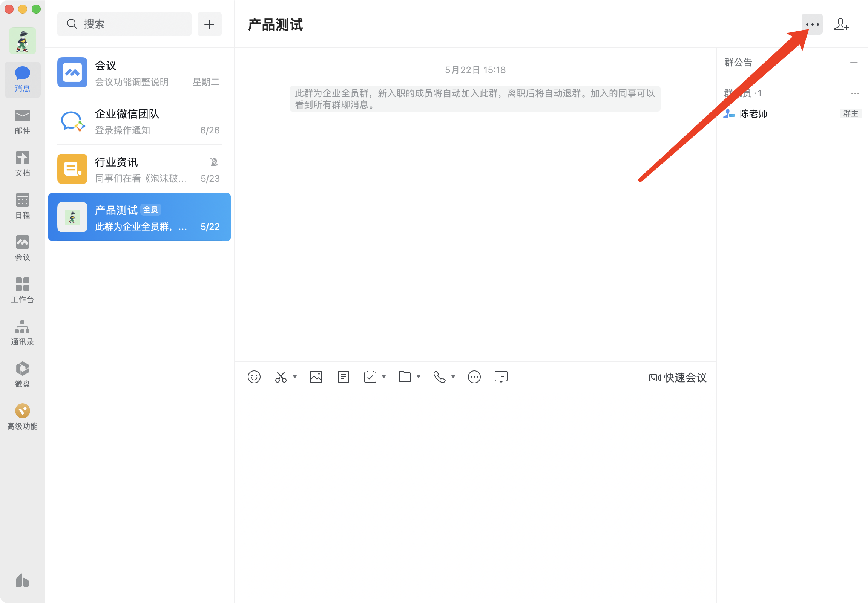The image size is (868, 603).
Task: Open the emoji picker
Action: (x=254, y=377)
